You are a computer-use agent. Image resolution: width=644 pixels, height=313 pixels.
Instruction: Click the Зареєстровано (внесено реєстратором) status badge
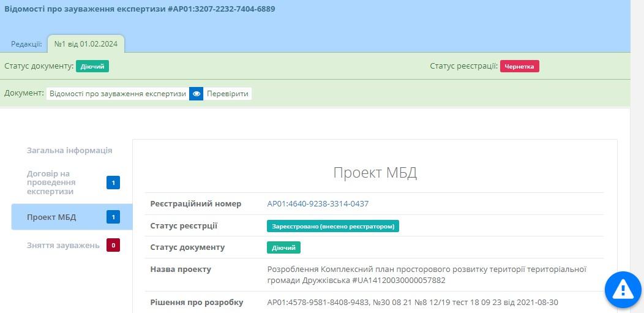coord(333,226)
